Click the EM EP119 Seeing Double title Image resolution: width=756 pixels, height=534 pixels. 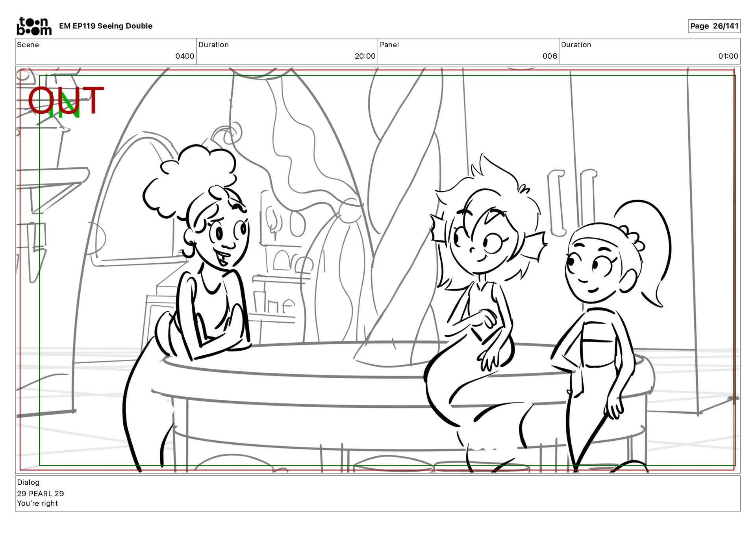(106, 26)
